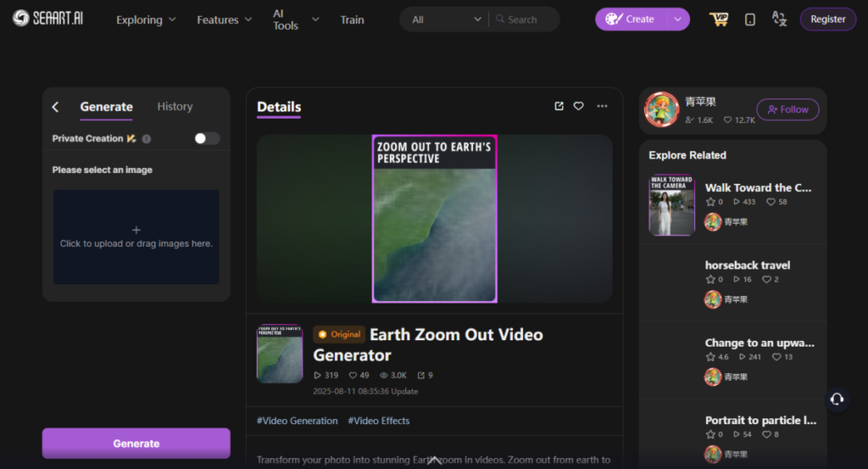868x469 pixels.
Task: Click the VIP shopping cart icon
Action: 719,20
